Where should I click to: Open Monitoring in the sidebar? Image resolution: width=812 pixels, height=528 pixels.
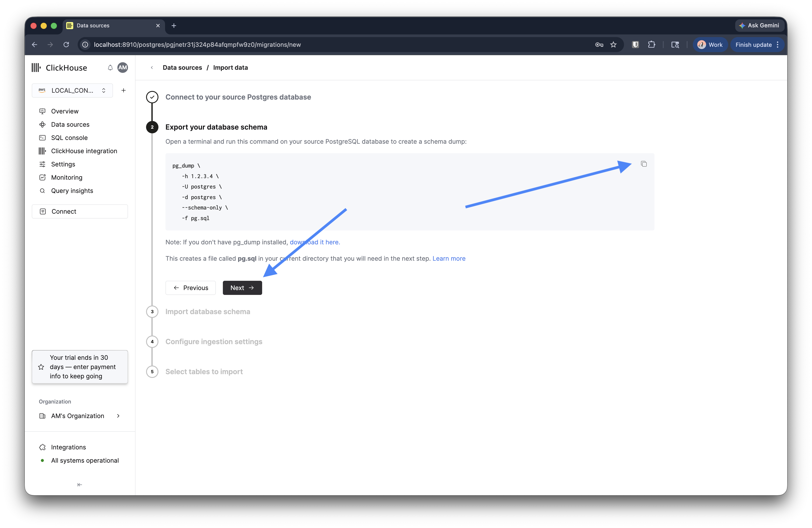tap(67, 177)
